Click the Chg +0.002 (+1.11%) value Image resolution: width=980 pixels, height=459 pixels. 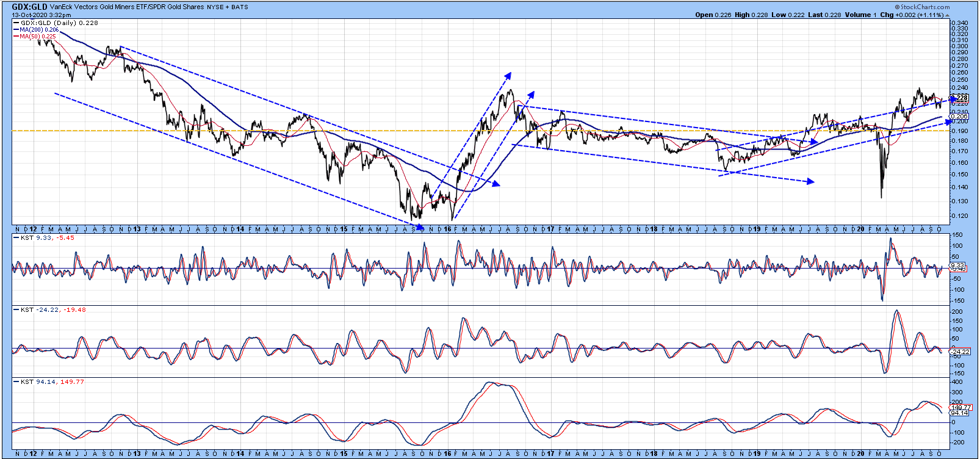pyautogui.click(x=911, y=15)
